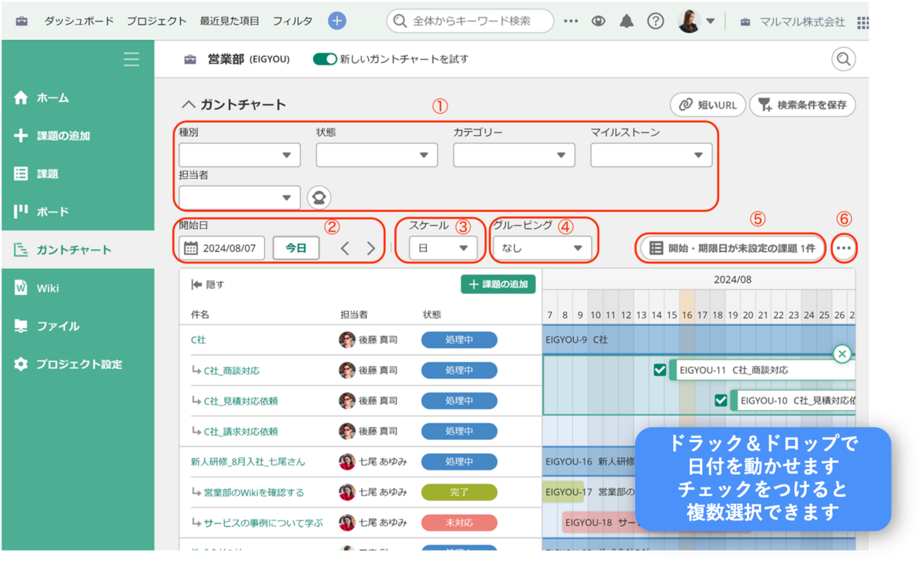Image resolution: width=924 pixels, height=570 pixels.
Task: Click the 今日 button
Action: pyautogui.click(x=296, y=248)
